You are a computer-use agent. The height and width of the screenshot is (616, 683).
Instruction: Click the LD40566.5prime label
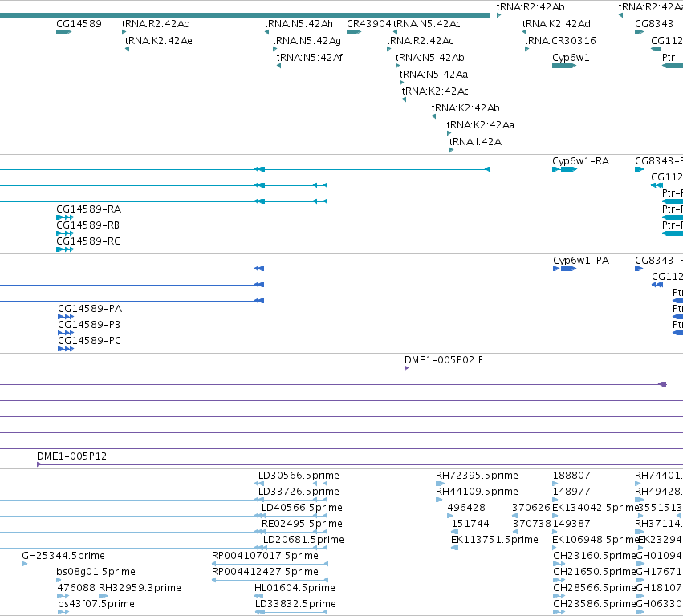(302, 508)
